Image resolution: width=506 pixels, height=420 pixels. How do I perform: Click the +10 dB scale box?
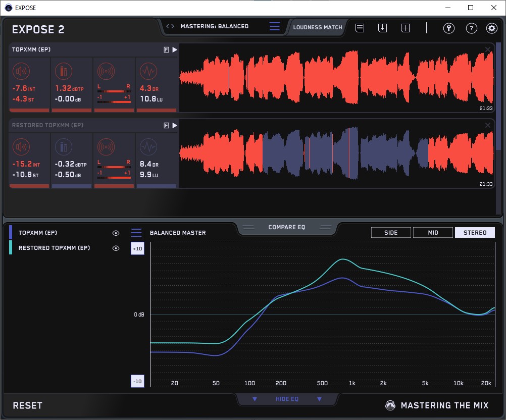point(137,249)
